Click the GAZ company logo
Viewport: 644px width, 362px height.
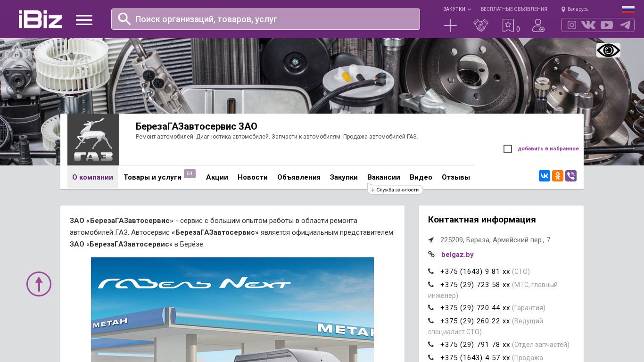pos(93,140)
